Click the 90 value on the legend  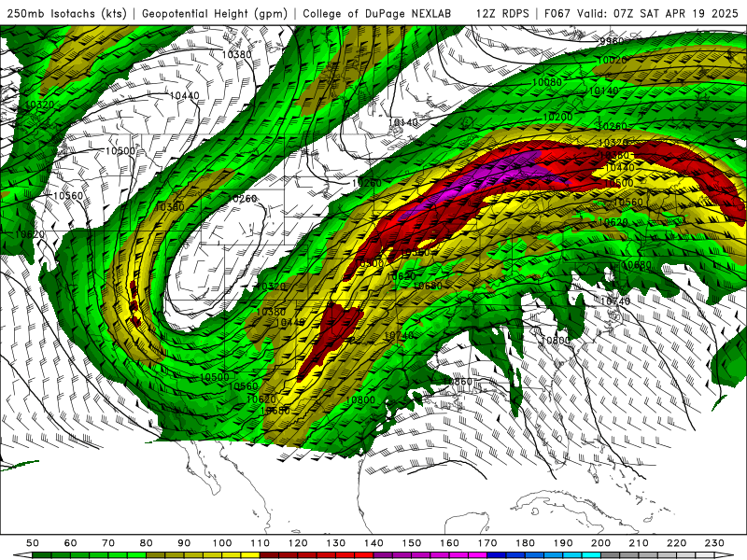pos(184,543)
